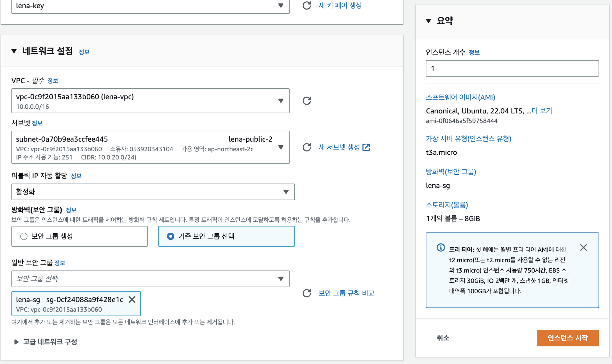
Task: Refresh the VPC list with the reload icon
Action: [307, 101]
